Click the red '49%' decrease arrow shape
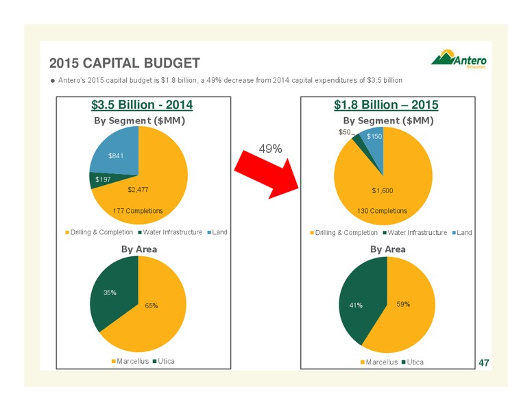Image resolution: width=532 pixels, height=411 pixels. click(x=267, y=175)
